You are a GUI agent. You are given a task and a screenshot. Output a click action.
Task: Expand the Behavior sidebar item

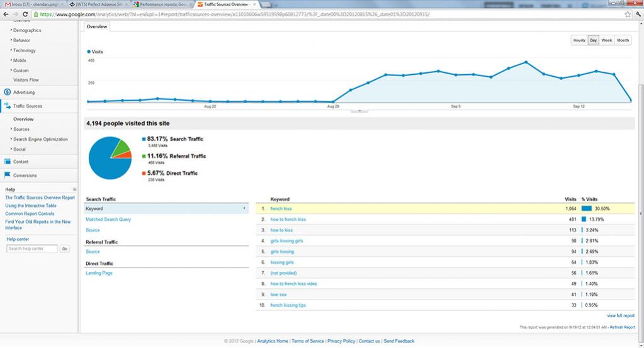(21, 40)
